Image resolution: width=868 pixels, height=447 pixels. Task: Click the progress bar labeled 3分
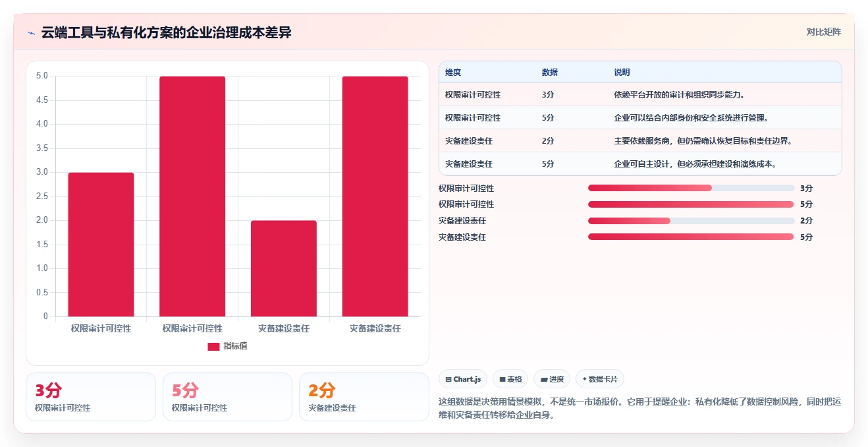tap(691, 188)
